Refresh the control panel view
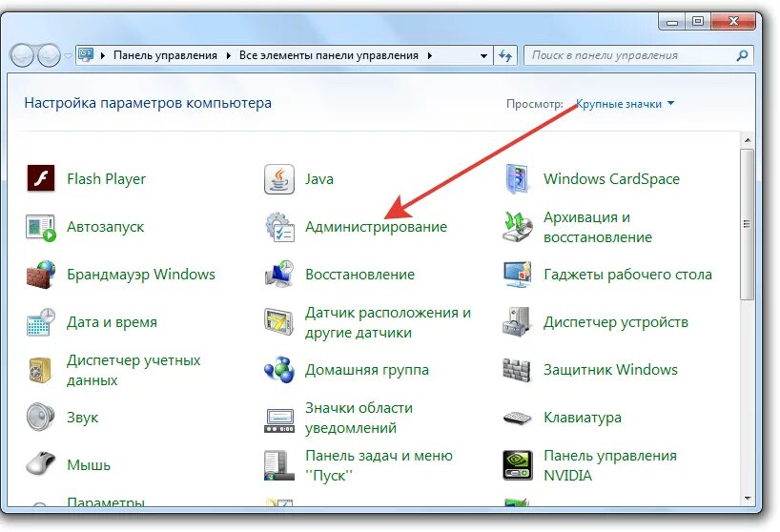780x532 pixels. (505, 55)
